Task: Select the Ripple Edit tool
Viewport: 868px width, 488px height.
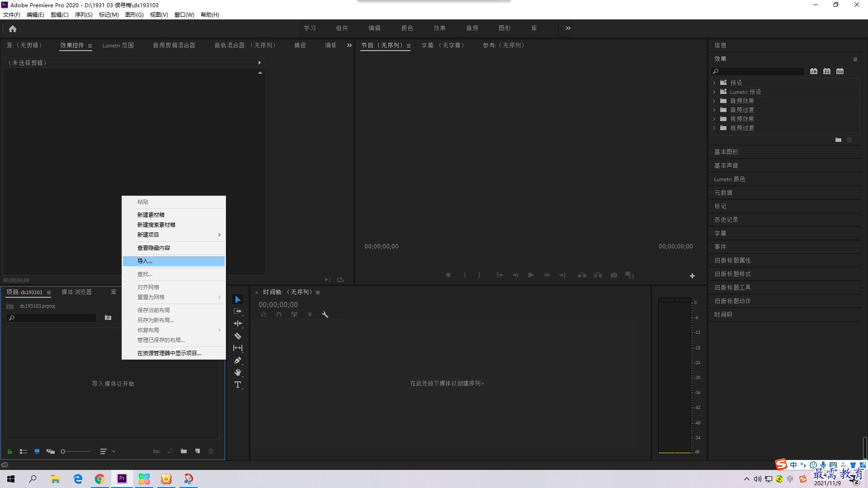Action: pos(238,324)
